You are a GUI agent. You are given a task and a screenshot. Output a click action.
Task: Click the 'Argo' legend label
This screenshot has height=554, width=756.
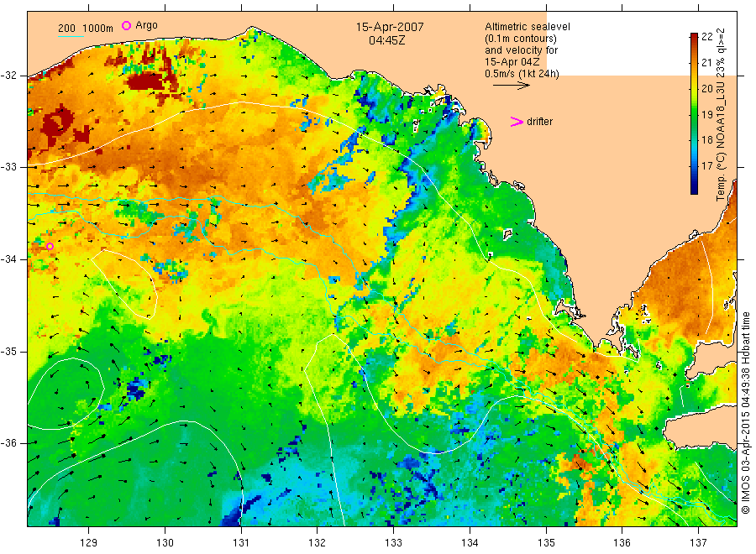coord(146,25)
